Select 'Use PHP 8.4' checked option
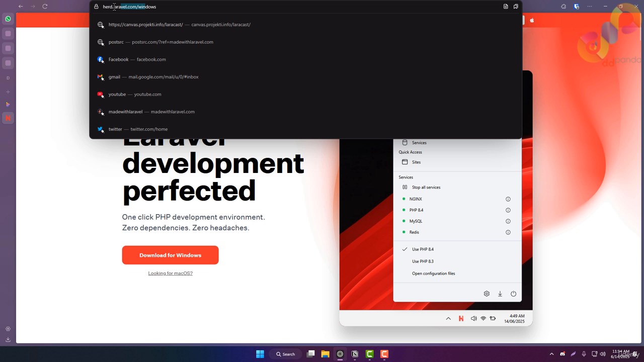Screen dimensions: 644x362 click(423, 249)
